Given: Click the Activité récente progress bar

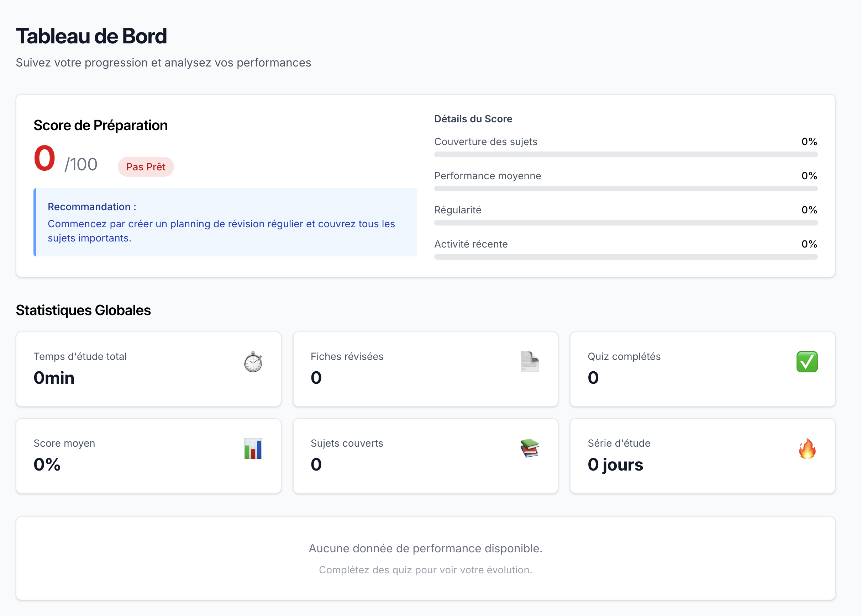Looking at the screenshot, I should 626,257.
